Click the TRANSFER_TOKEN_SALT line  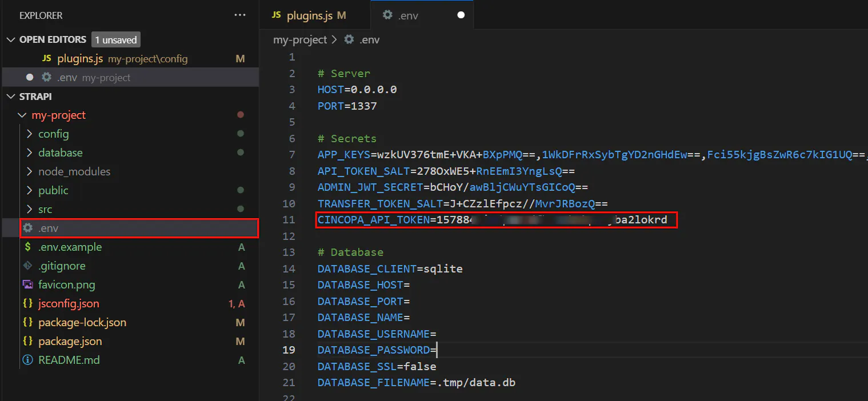click(463, 203)
